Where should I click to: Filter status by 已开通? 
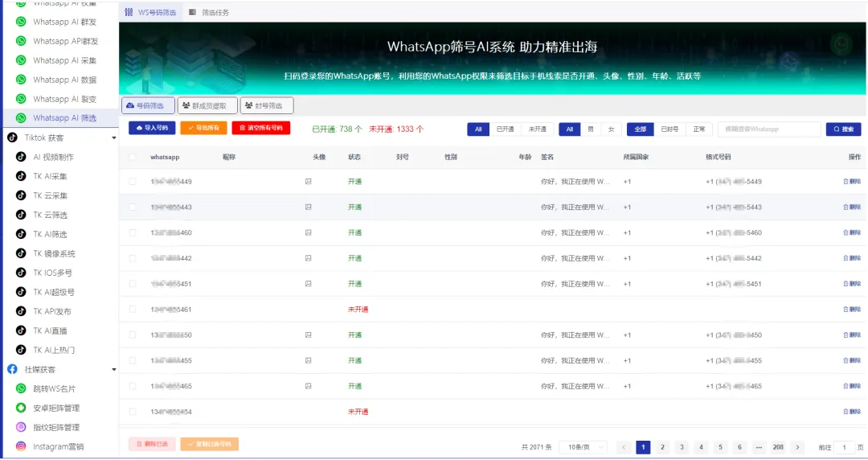506,129
